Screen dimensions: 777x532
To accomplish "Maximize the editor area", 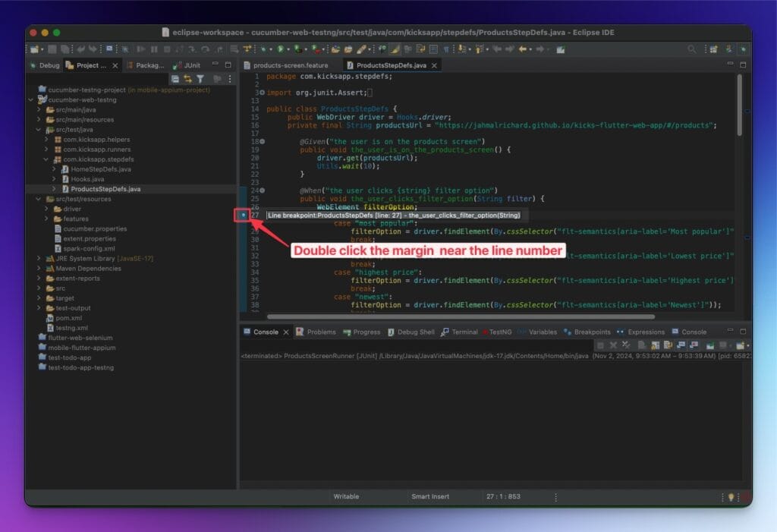I will point(743,65).
